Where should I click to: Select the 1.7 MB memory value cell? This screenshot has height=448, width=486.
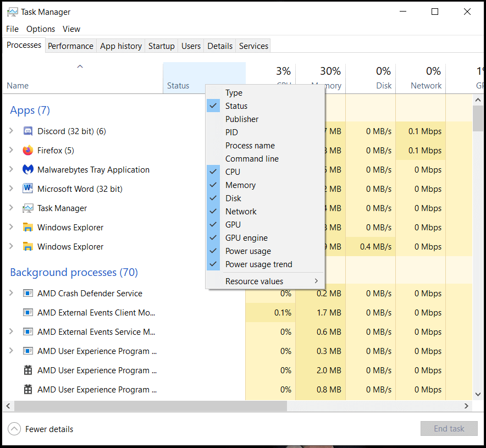coord(321,313)
